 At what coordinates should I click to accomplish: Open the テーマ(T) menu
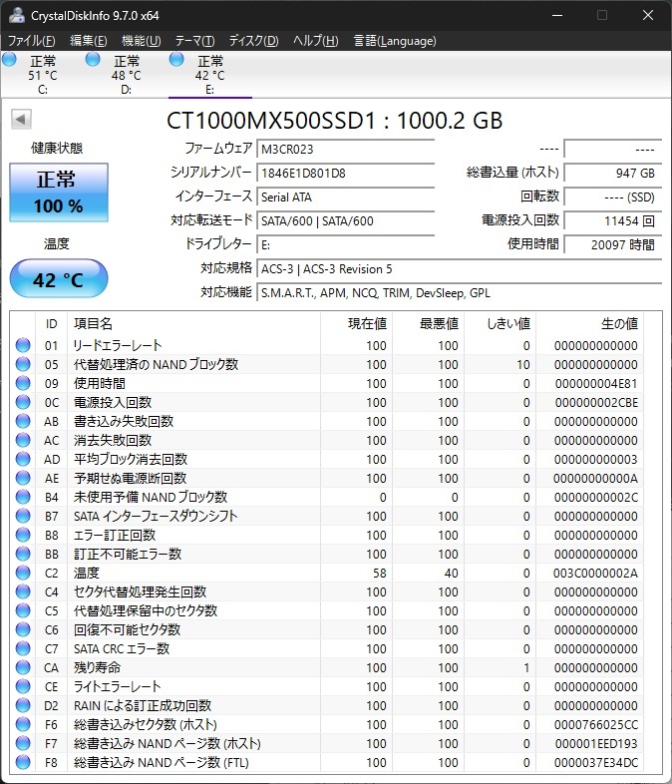pos(194,41)
